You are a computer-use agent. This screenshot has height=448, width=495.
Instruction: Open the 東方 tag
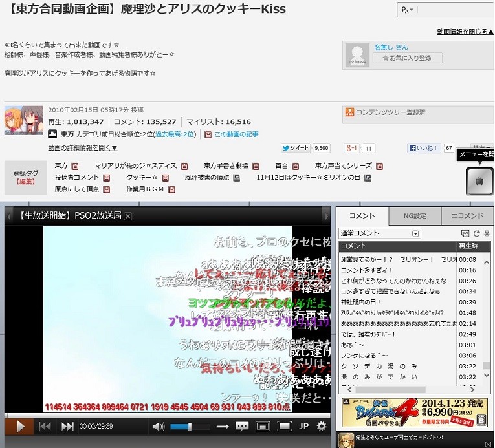point(61,165)
